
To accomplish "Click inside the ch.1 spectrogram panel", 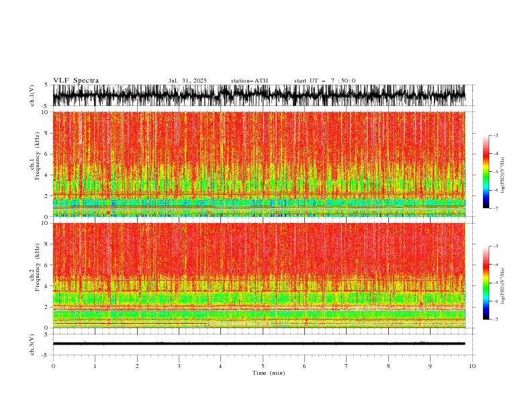I will pyautogui.click(x=259, y=164).
